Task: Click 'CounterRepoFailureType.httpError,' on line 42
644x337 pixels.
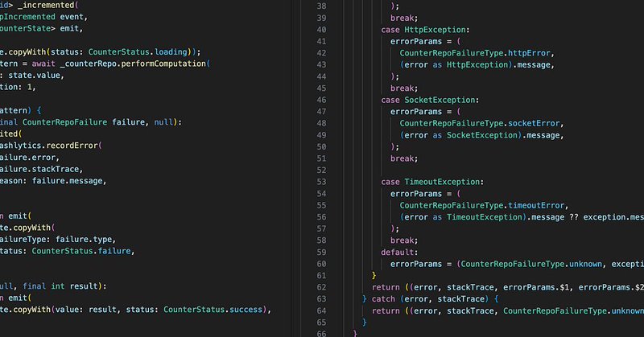Action: [477, 53]
